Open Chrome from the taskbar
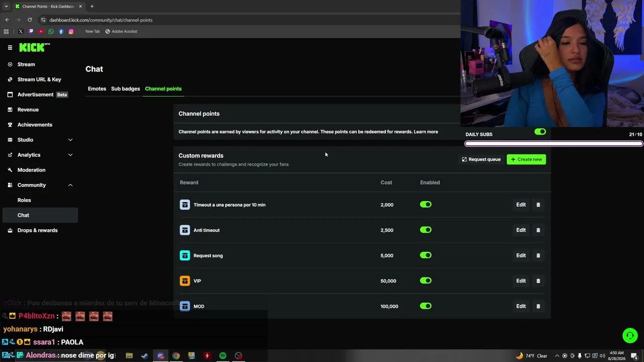 176,355
